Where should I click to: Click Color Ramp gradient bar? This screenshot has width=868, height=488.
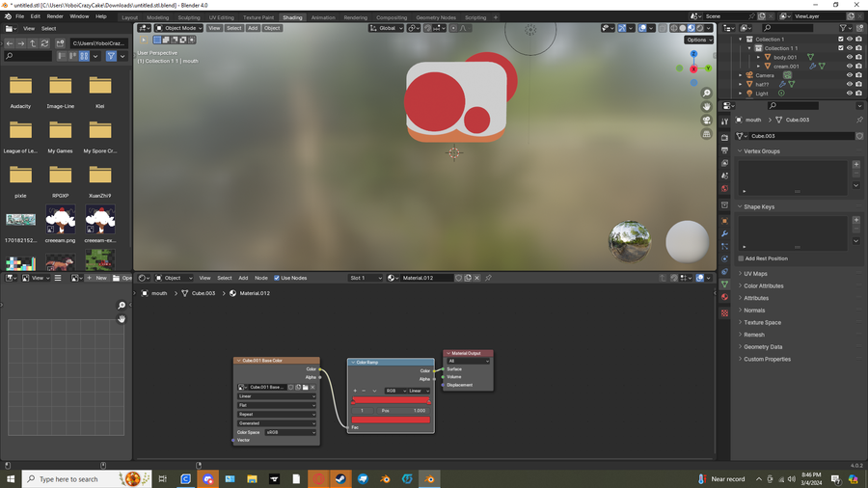pyautogui.click(x=391, y=400)
